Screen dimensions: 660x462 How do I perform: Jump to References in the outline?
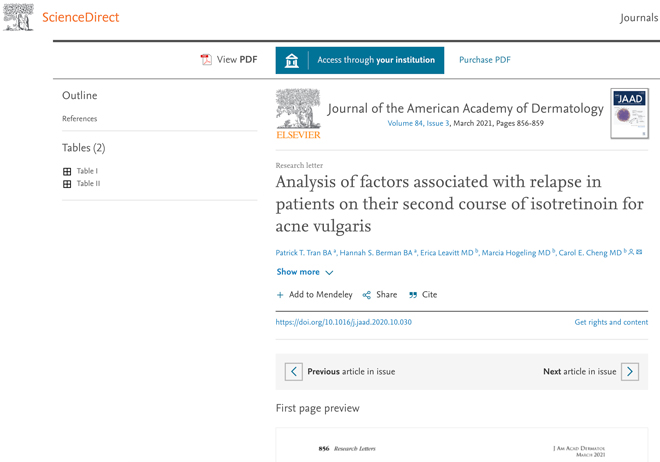80,119
